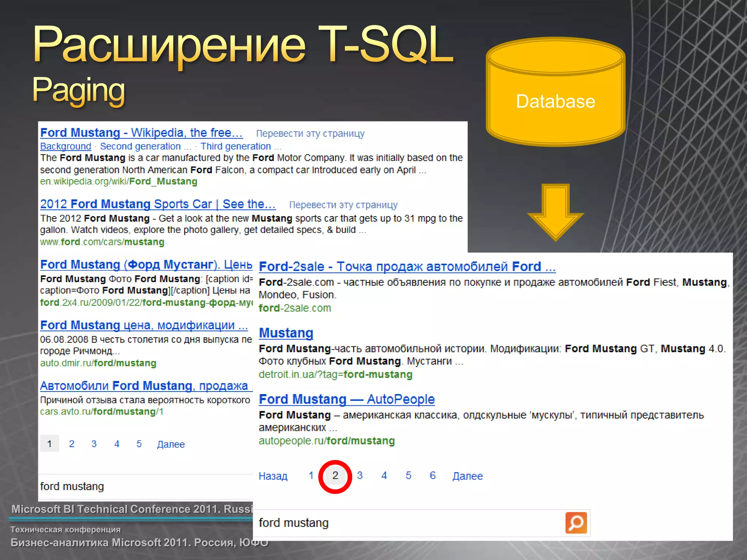This screenshot has width=747, height=560.
Task: Open Ford Mustang цена, модификации result
Action: (144, 325)
